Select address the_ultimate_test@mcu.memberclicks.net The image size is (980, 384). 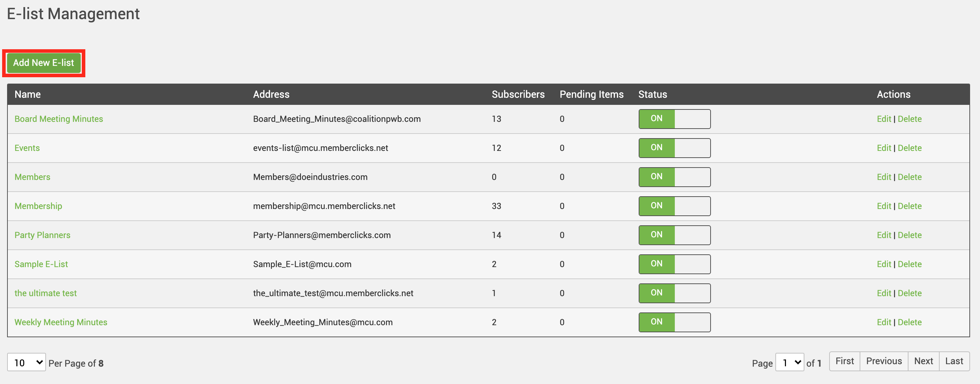tap(333, 293)
